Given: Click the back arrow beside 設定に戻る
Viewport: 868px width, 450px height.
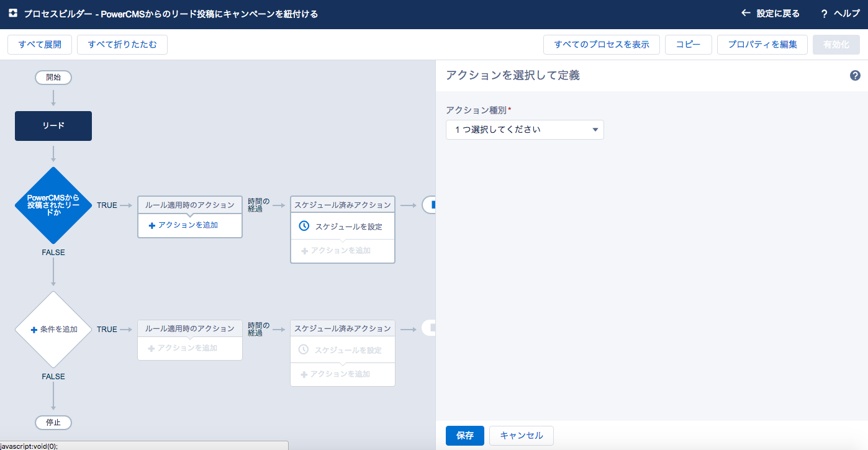Looking at the screenshot, I should point(746,13).
